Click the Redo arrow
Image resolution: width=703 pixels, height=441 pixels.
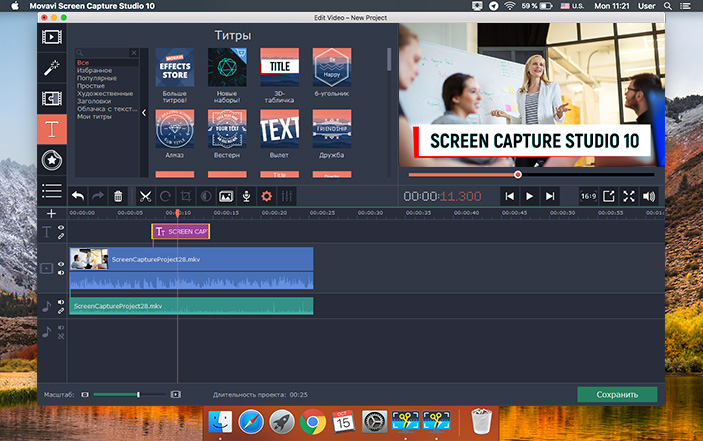tap(98, 196)
